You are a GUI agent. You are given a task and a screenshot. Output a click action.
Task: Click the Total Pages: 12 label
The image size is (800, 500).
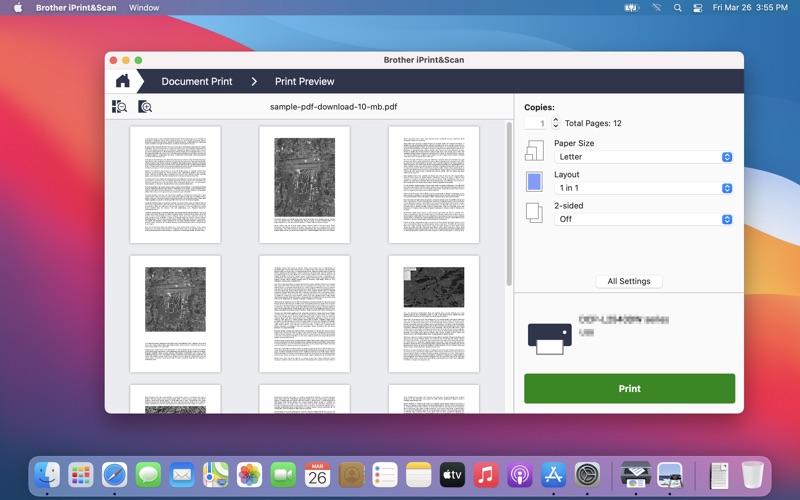pyautogui.click(x=593, y=123)
